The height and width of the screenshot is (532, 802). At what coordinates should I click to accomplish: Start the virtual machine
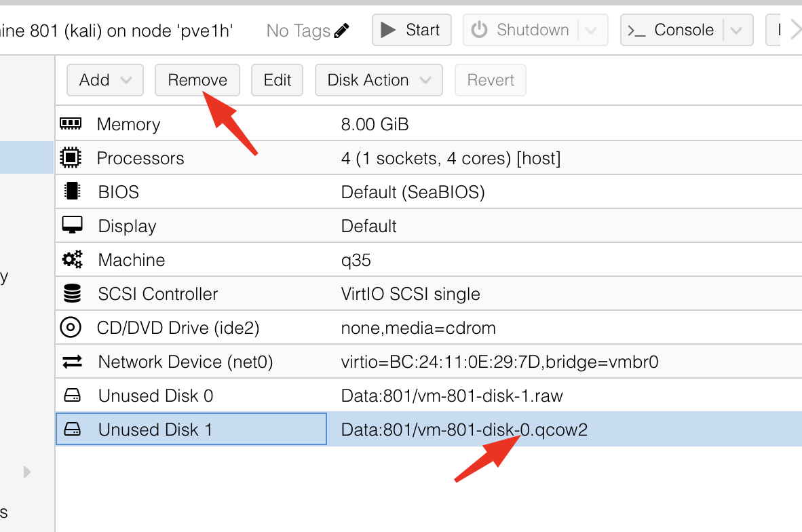411,31
